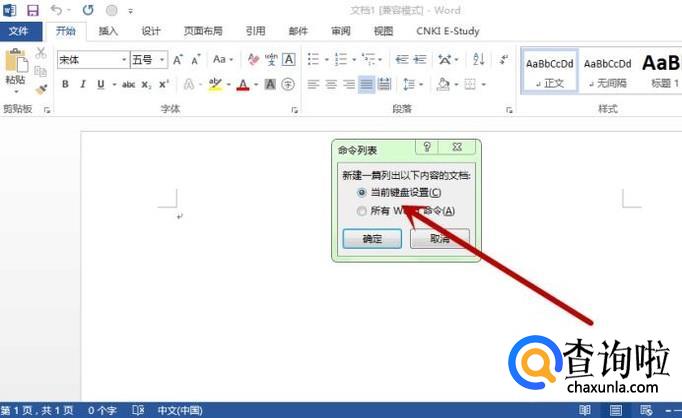Show paragraph marks icon
The height and width of the screenshot is (418, 682).
(504, 59)
